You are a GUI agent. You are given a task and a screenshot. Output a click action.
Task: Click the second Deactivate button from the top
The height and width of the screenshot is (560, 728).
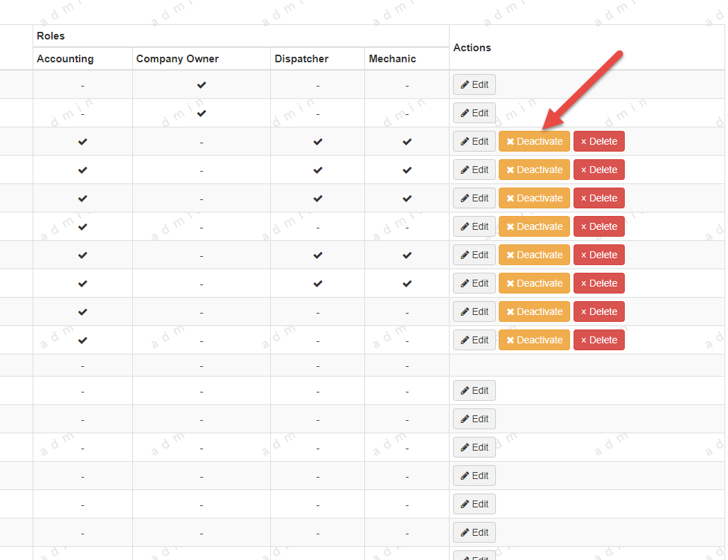pyautogui.click(x=534, y=170)
